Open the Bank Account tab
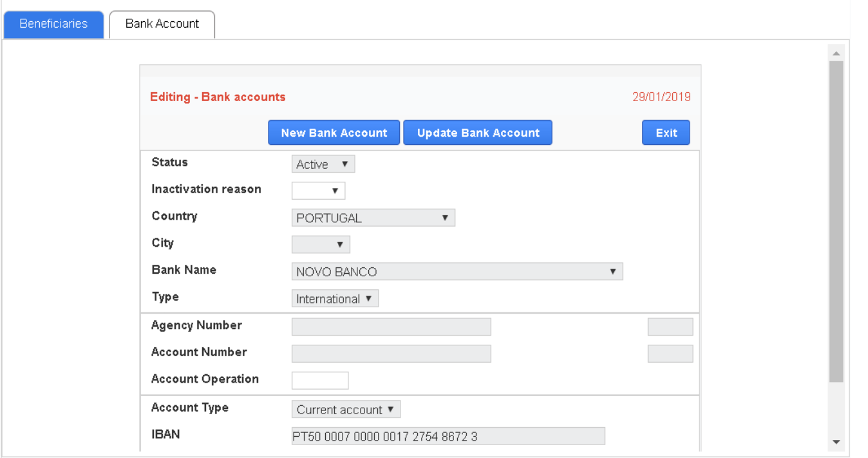Viewport: 868px width, 458px height. (x=162, y=24)
